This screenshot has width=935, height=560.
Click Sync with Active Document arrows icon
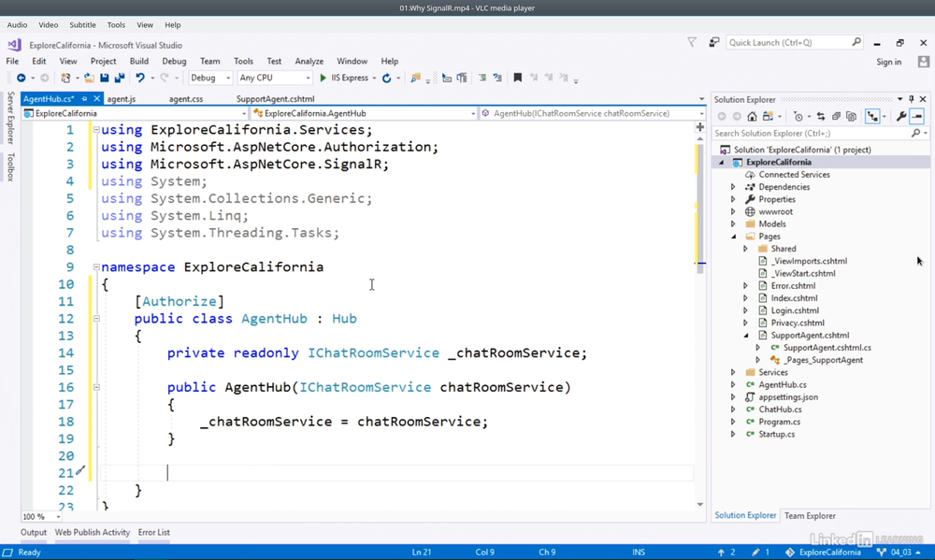tap(821, 116)
